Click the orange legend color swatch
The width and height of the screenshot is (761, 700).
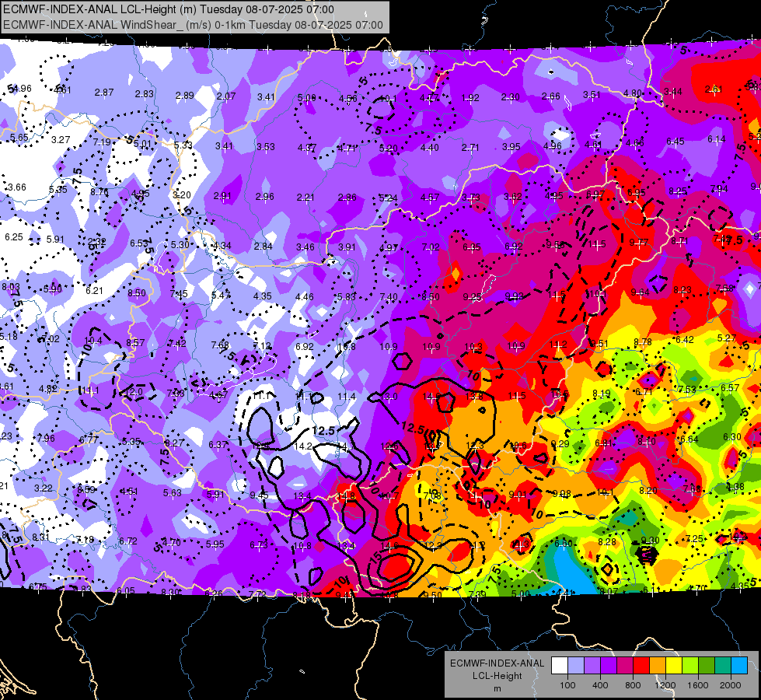coord(658,666)
